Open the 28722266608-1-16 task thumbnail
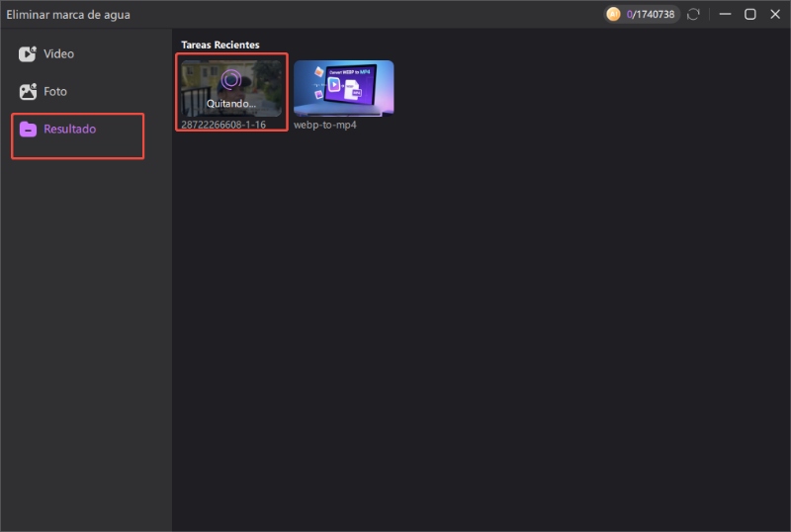The height and width of the screenshot is (532, 791). [x=231, y=89]
